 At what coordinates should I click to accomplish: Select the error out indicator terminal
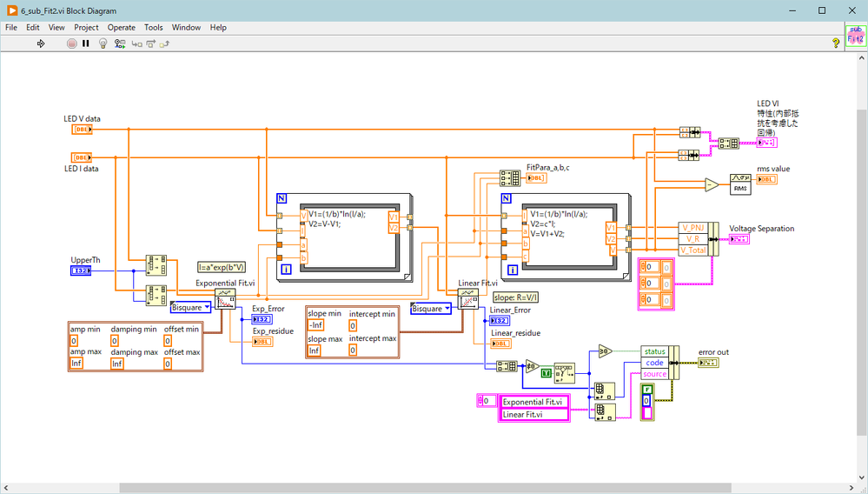tap(709, 363)
